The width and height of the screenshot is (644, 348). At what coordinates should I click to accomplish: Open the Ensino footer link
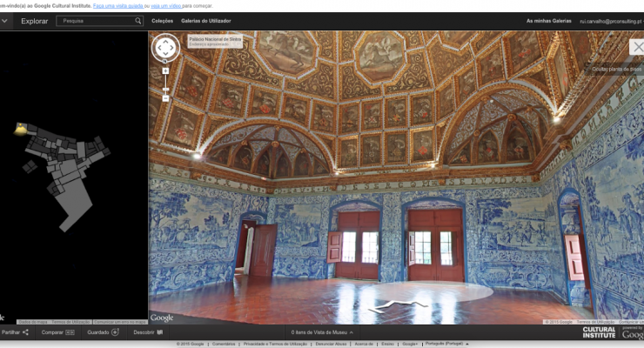pyautogui.click(x=387, y=344)
